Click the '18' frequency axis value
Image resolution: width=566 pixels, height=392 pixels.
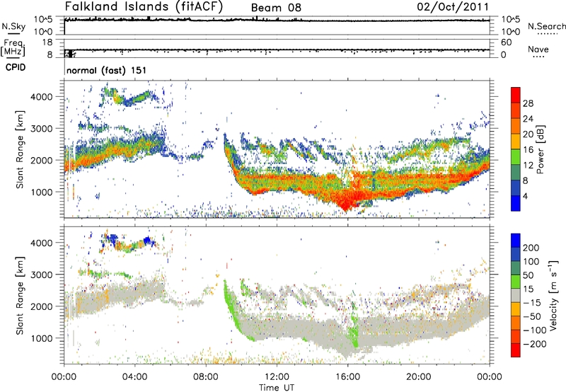47,42
